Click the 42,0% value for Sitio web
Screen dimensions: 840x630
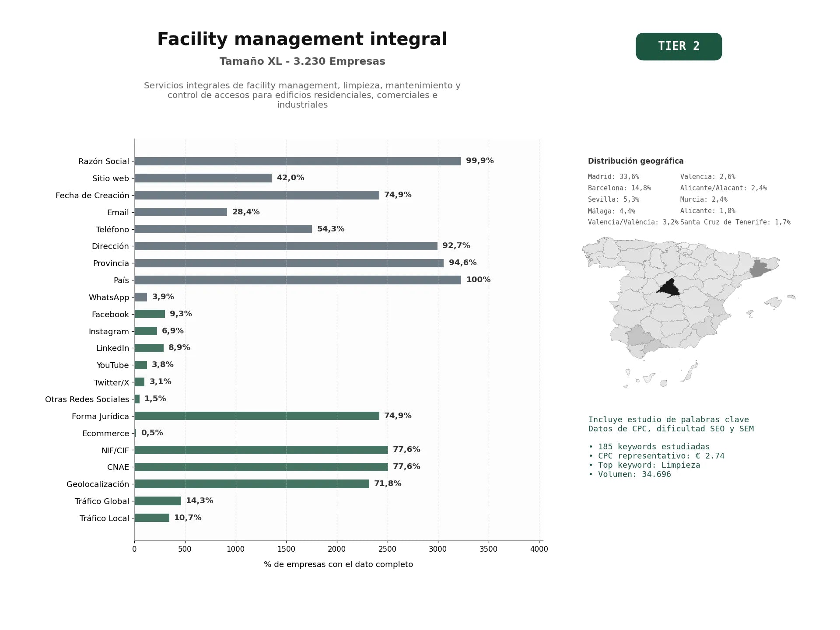290,178
